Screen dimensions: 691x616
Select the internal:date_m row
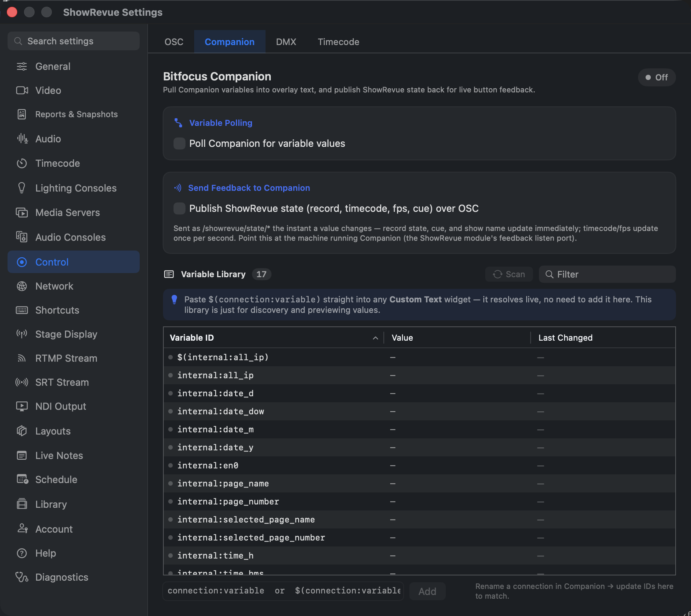[419, 430]
